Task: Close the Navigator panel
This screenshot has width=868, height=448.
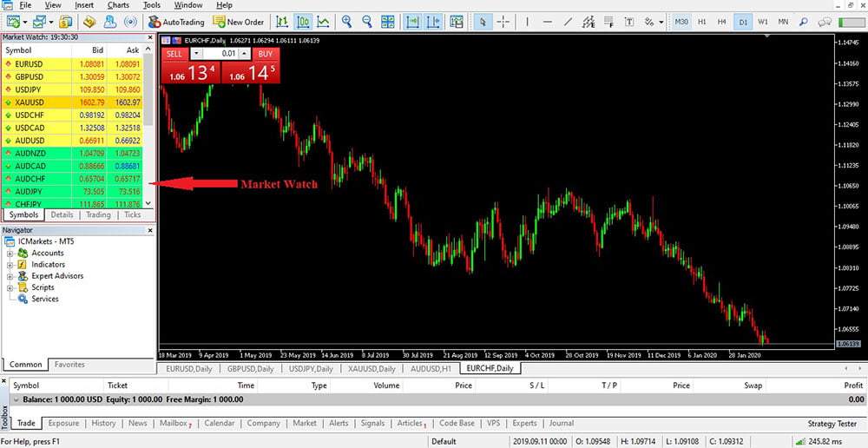Action: (x=150, y=230)
